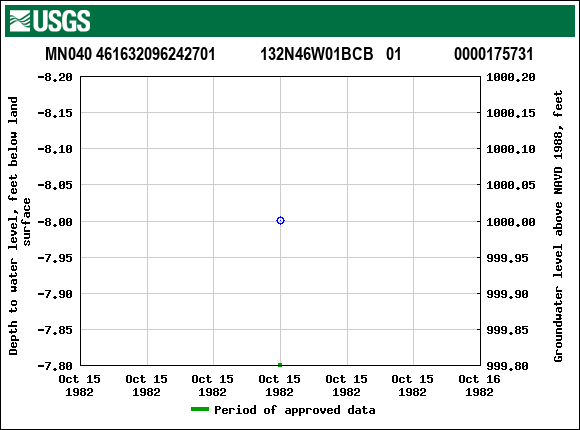Viewport: 580px width, 430px height.
Task: Click right-axis value '1000.00'
Action: tap(511, 222)
